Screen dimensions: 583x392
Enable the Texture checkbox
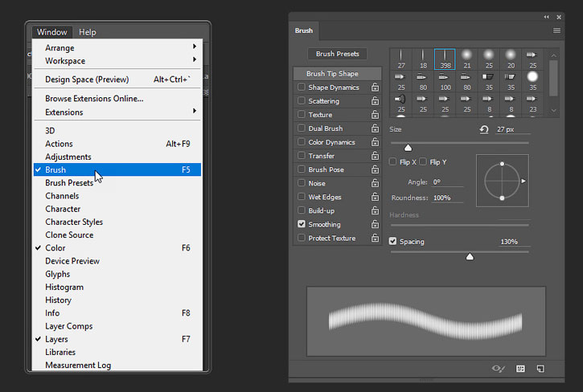(302, 114)
